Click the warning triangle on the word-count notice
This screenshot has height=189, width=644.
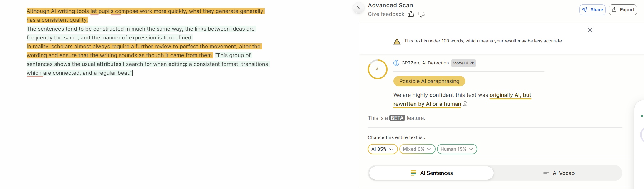coord(397,41)
